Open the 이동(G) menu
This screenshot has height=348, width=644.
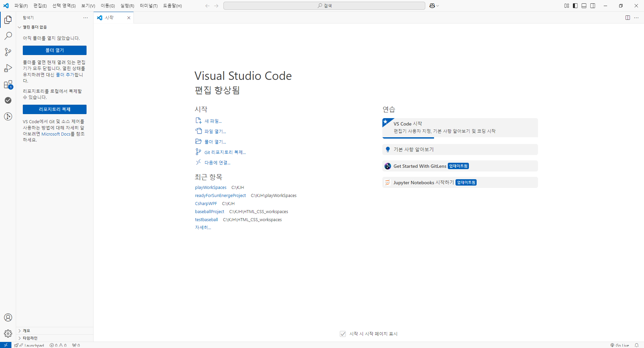click(108, 6)
